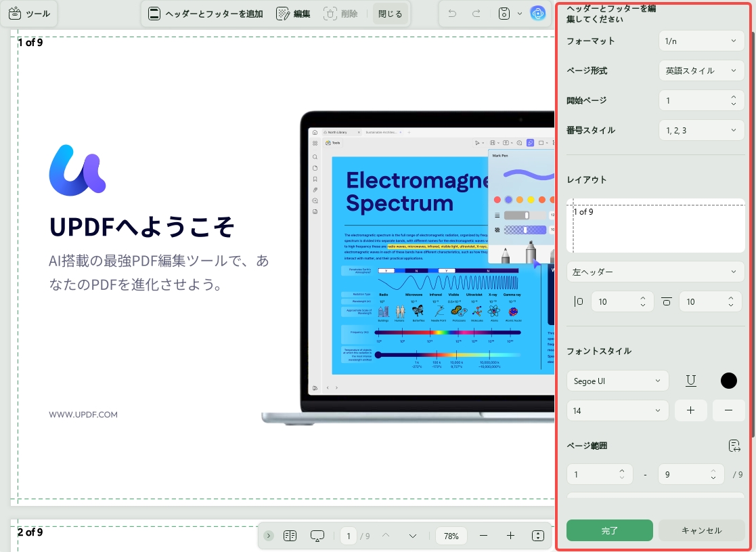Click the 削除 toolbar button
Viewport: 756px width, 552px height.
coord(340,14)
